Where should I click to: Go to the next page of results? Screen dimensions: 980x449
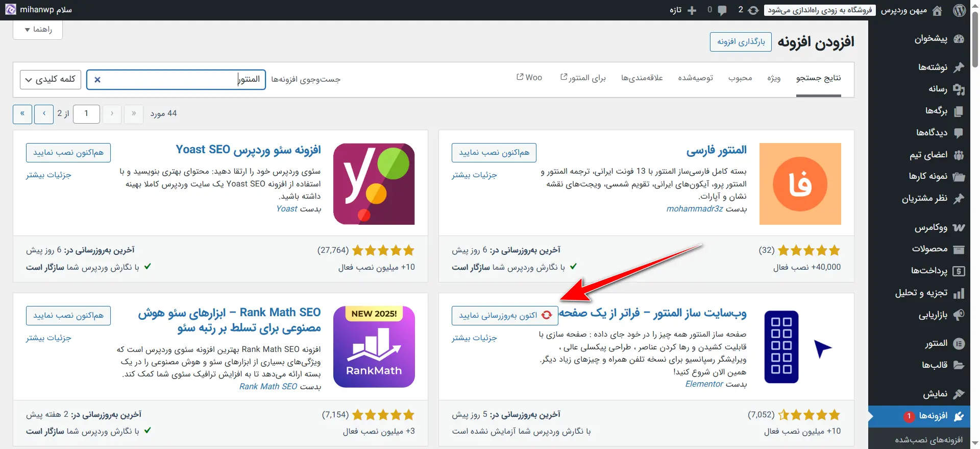pyautogui.click(x=44, y=114)
